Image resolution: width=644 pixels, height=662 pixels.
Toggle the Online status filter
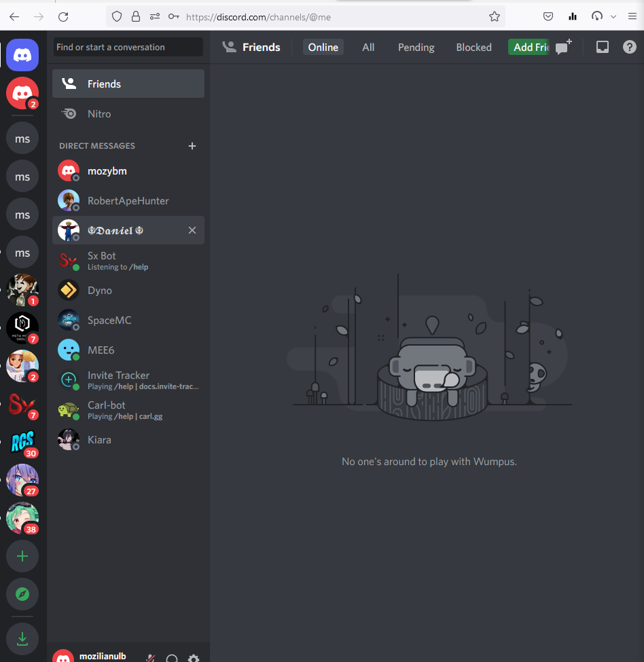(323, 47)
